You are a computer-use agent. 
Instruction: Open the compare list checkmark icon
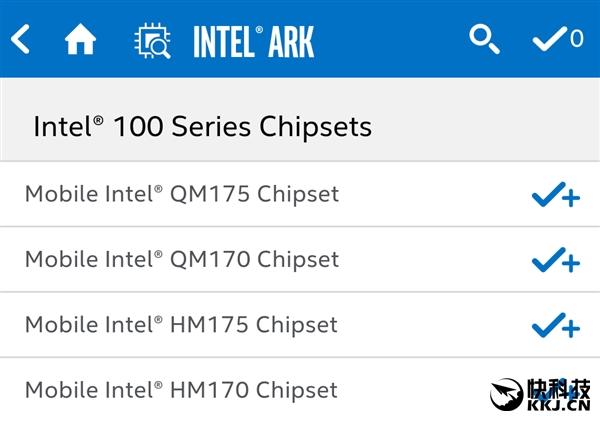549,39
